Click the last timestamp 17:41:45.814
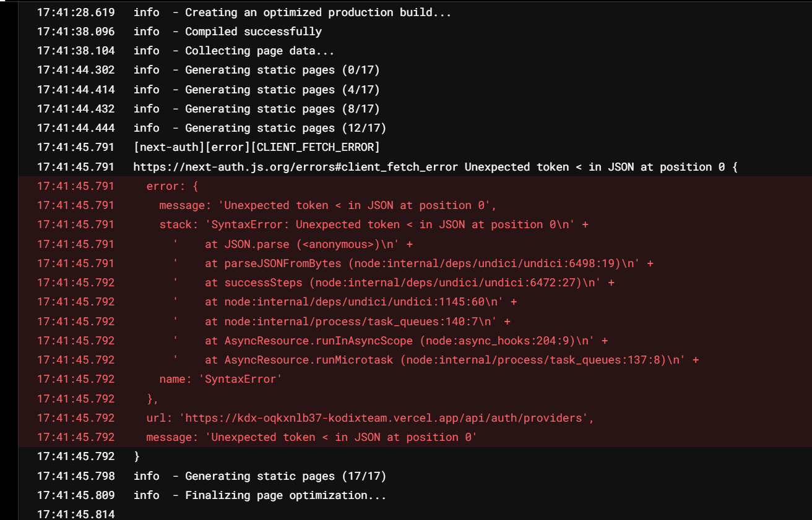 pos(76,514)
